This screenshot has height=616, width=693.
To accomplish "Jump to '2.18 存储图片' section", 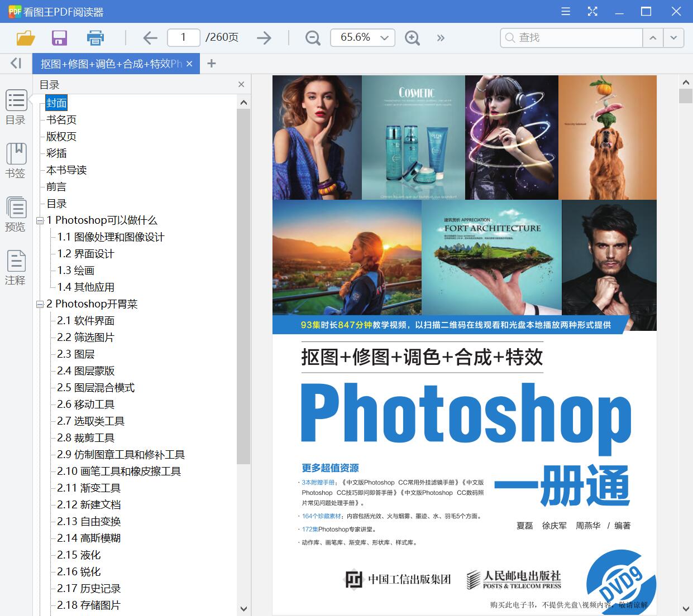I will (89, 605).
